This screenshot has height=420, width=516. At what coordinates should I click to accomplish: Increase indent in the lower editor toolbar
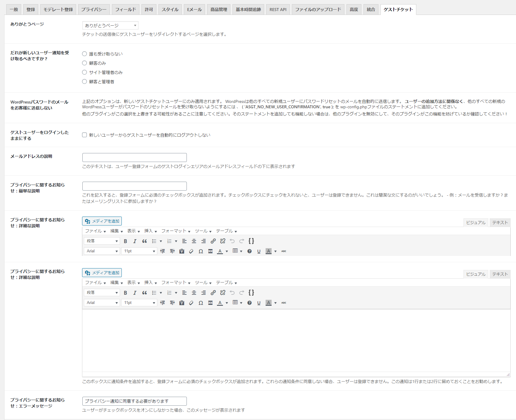click(x=172, y=303)
